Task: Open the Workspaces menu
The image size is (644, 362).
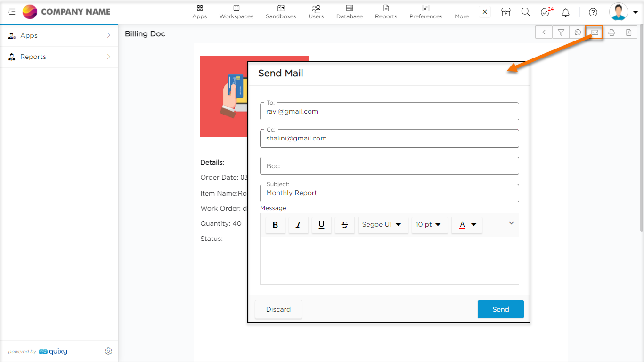Action: [236, 12]
